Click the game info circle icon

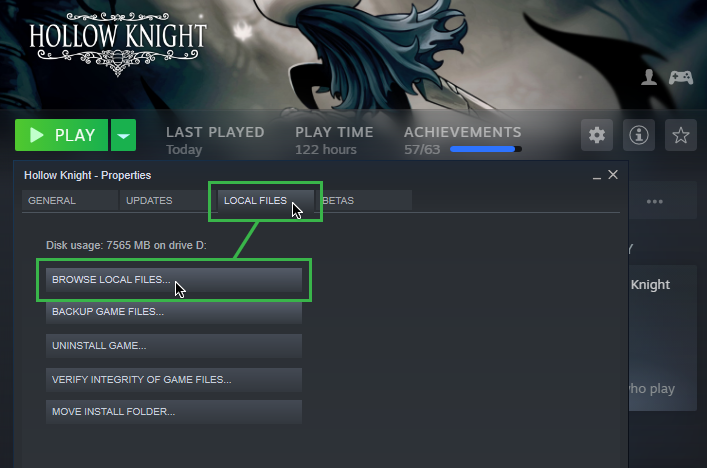pyautogui.click(x=638, y=135)
